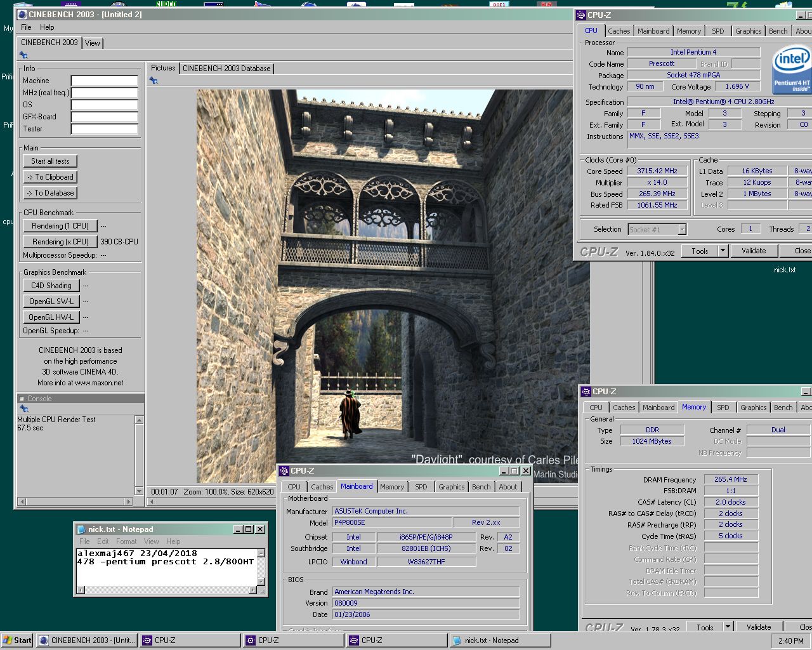The height and width of the screenshot is (650, 812).
Task: Open the Notepad View menu
Action: [151, 541]
